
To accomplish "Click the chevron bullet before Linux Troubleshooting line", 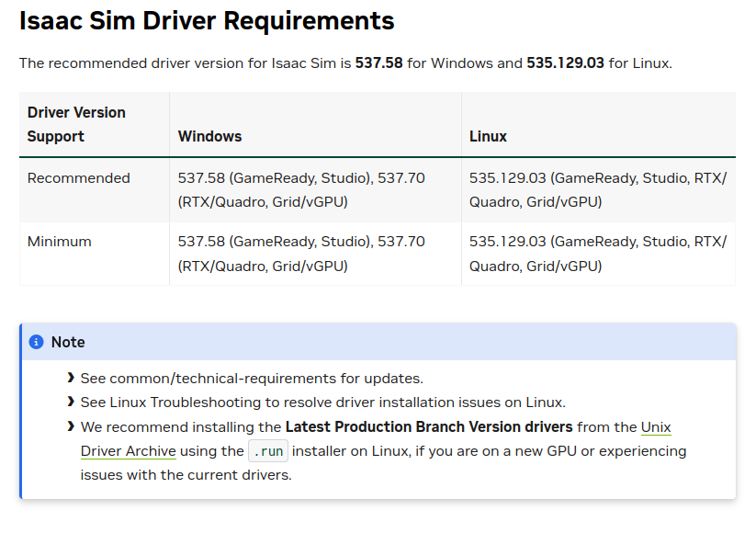I will click(71, 402).
